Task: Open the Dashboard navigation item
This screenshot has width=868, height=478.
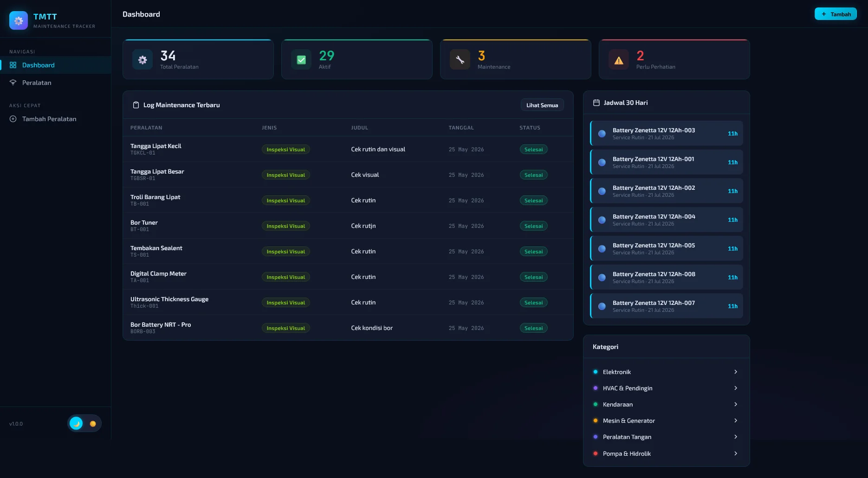Action: coord(56,65)
